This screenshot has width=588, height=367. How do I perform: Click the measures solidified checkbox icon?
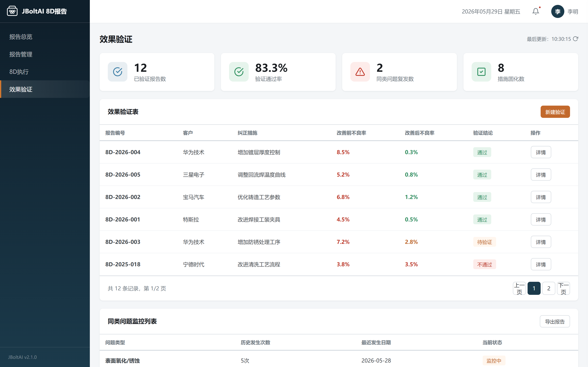click(x=481, y=72)
